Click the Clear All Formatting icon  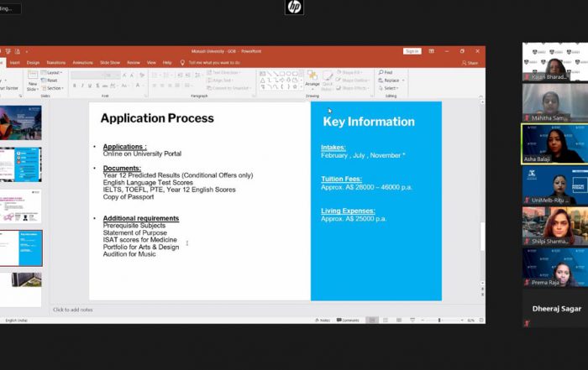click(x=142, y=76)
